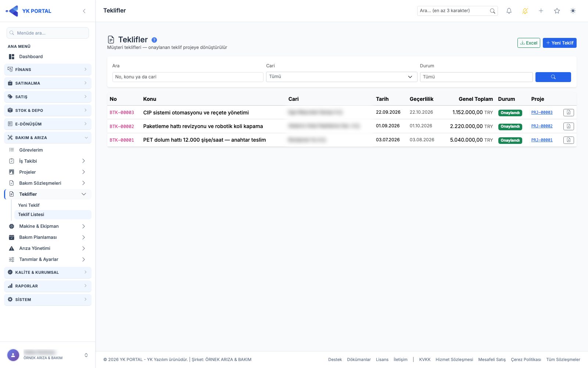
Task: Select Teklif Listesi submenu item
Action: [53, 215]
